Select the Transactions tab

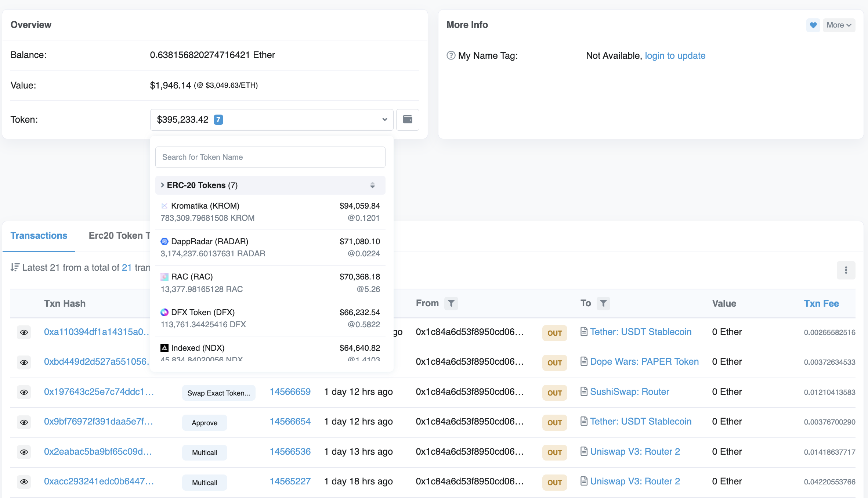coord(39,235)
